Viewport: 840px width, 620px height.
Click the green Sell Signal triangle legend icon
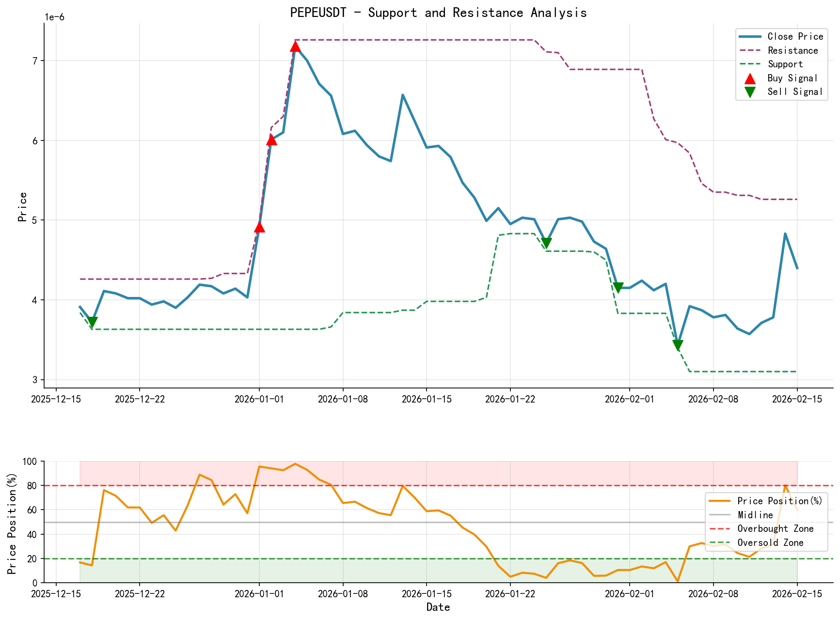click(750, 91)
